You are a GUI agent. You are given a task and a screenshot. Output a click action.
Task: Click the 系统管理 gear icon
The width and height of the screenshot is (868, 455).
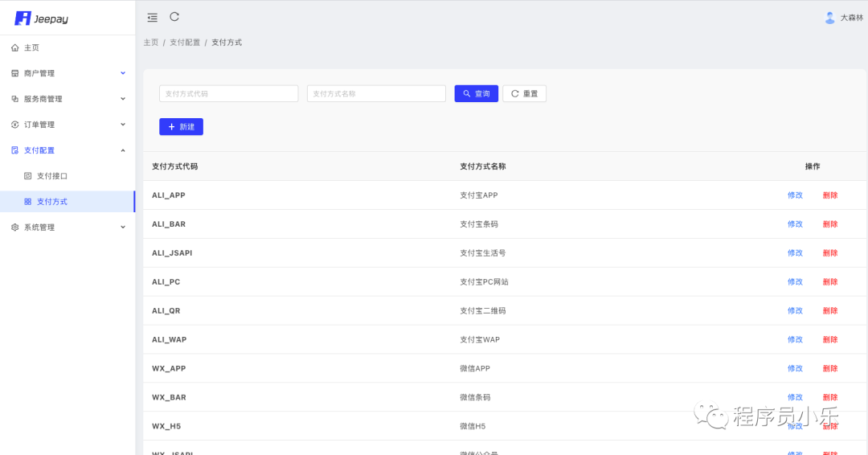(15, 227)
